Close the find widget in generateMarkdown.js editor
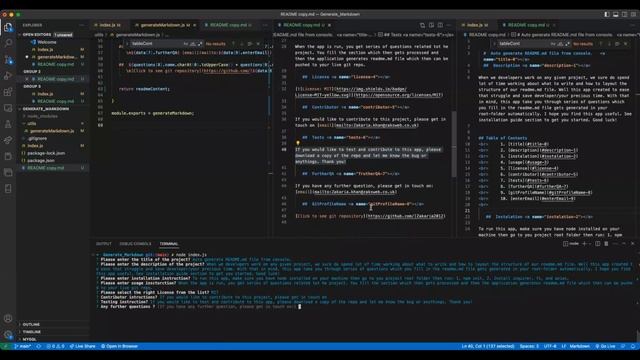The height and width of the screenshot is (360, 640). coord(258,44)
